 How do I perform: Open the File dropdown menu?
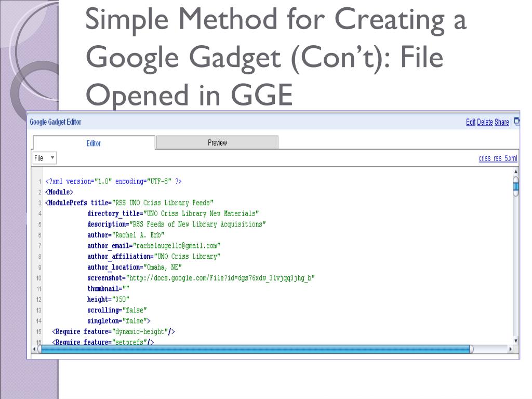[45, 158]
